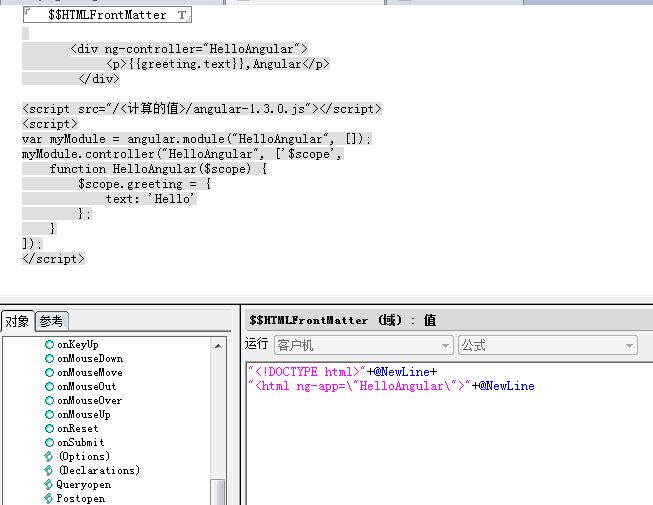Click the onMouseDown circle icon
The height and width of the screenshot is (505, 653).
[x=50, y=358]
